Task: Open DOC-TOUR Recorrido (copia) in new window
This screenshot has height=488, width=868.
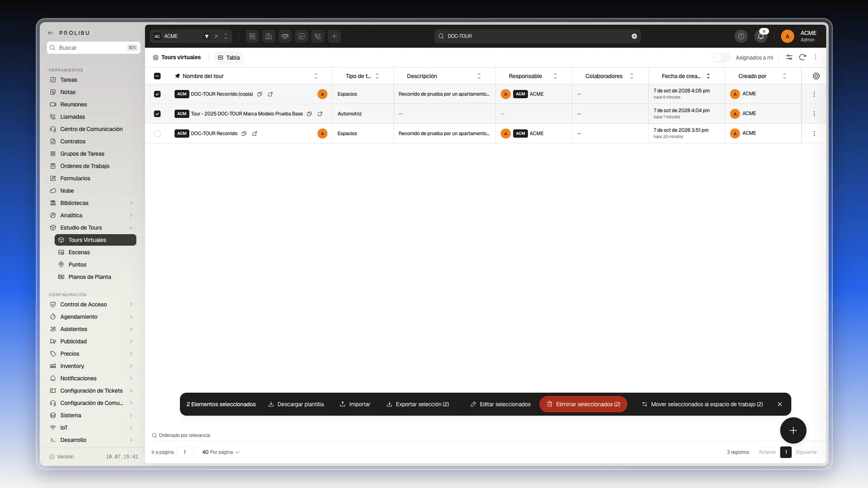Action: click(x=270, y=94)
